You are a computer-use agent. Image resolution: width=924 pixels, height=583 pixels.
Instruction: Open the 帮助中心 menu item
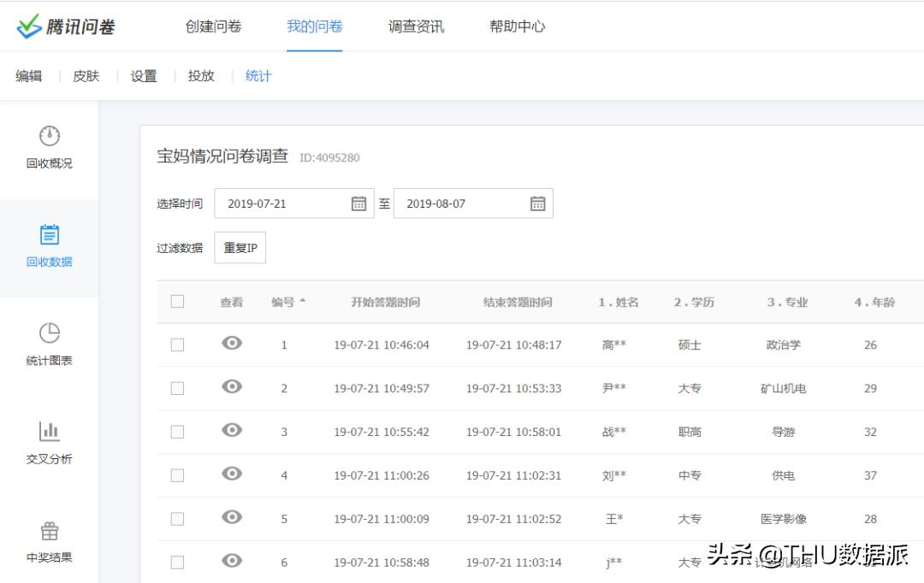(517, 26)
